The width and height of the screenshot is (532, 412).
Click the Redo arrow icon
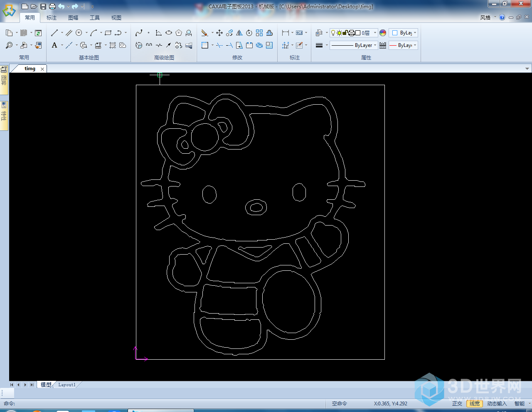pyautogui.click(x=75, y=6)
